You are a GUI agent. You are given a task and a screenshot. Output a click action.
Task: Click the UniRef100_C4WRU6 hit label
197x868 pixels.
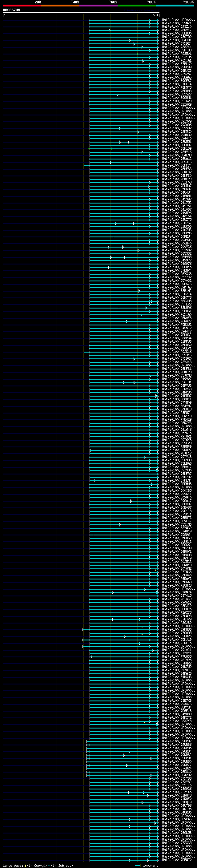177,813
